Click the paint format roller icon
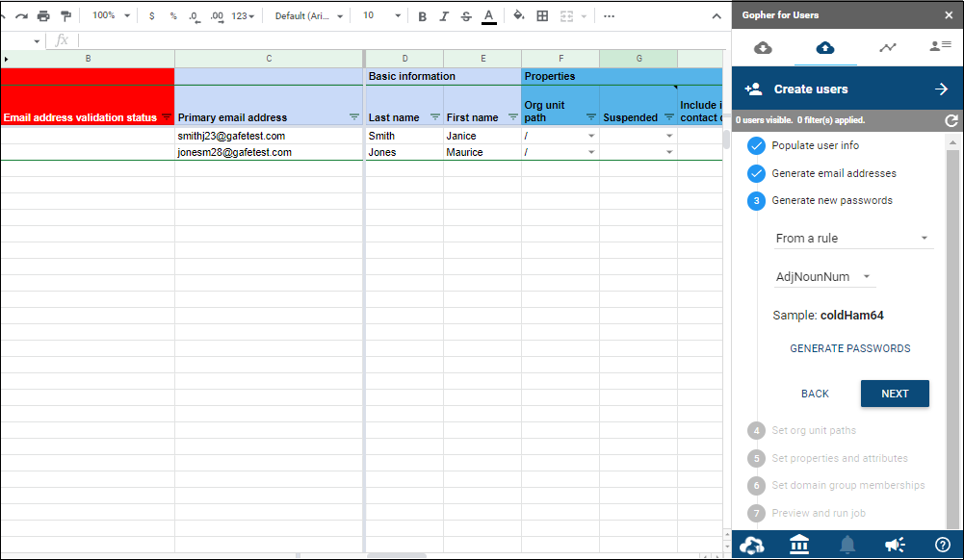This screenshot has width=964, height=560. (x=65, y=16)
